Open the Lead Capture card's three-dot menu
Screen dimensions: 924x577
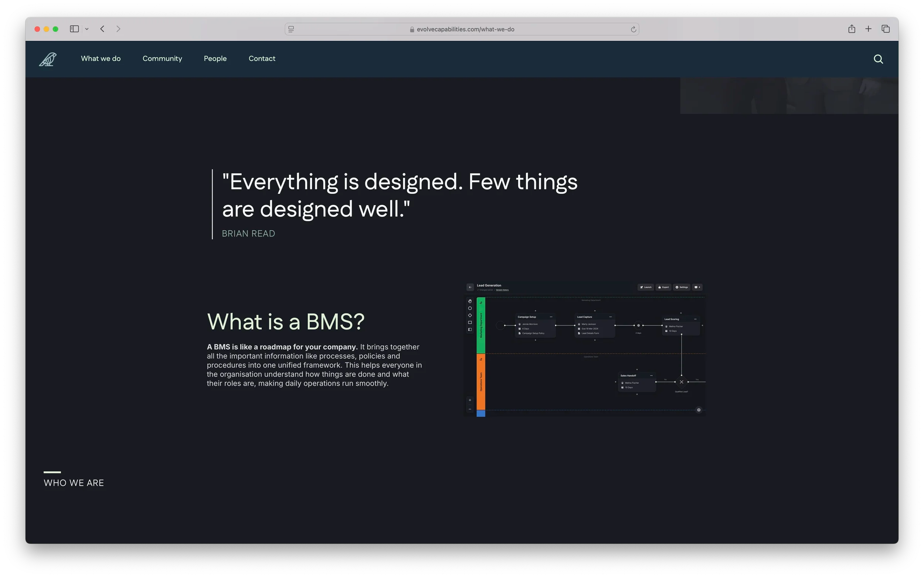tap(610, 317)
